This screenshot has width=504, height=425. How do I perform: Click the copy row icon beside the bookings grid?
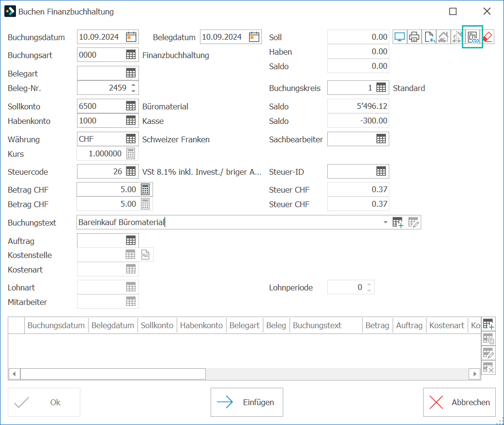pos(488,338)
